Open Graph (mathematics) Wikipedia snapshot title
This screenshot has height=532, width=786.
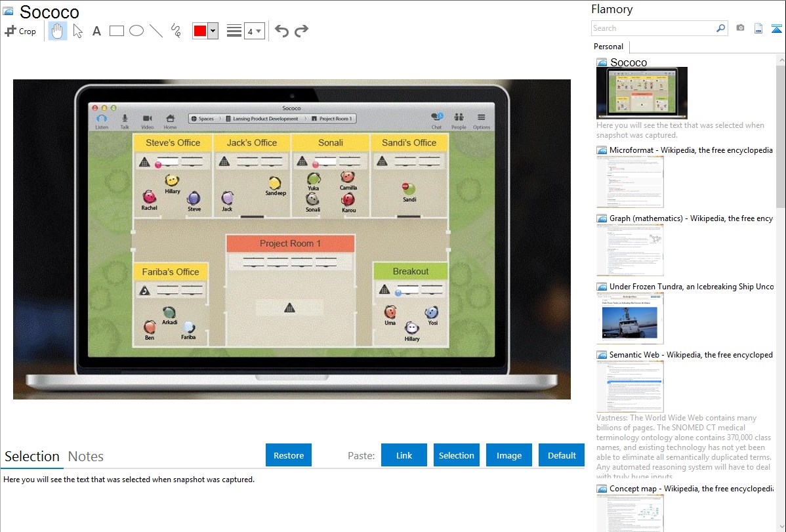[691, 218]
